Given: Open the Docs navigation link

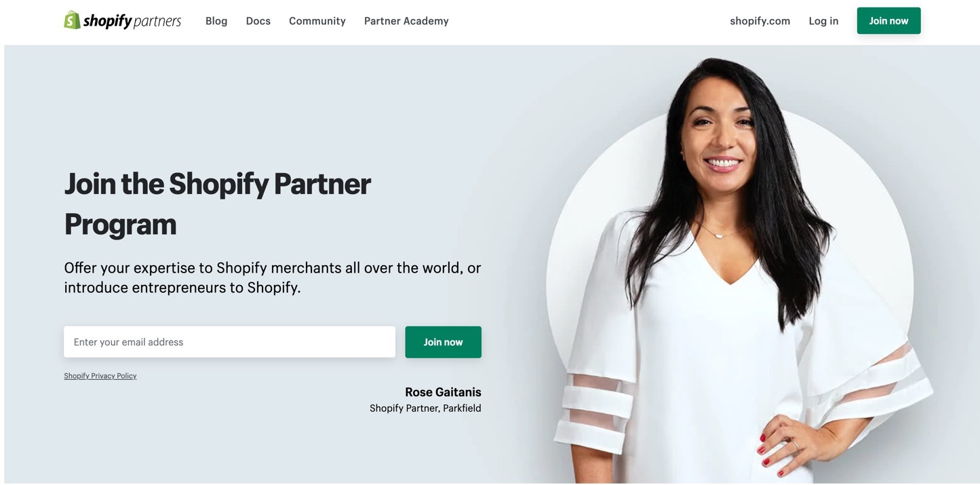Looking at the screenshot, I should click(258, 21).
